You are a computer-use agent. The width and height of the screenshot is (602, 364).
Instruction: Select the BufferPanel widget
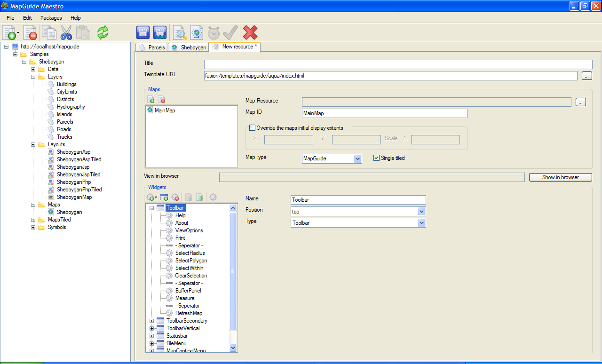tap(188, 291)
